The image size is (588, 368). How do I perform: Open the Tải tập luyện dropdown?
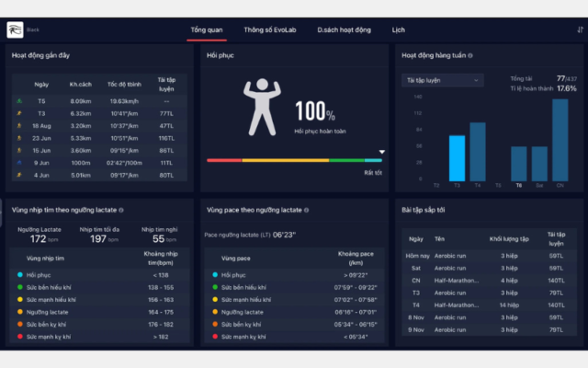point(443,80)
